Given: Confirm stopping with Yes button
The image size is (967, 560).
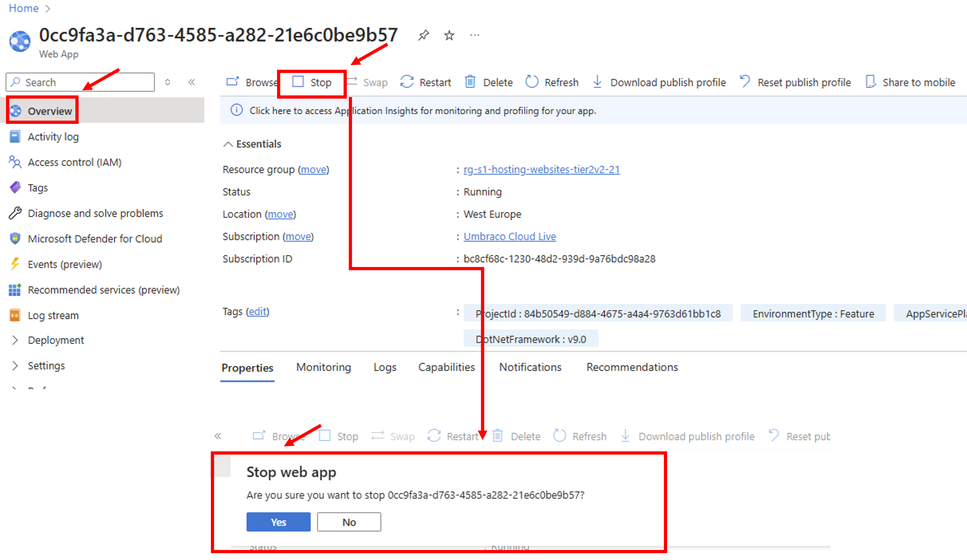Looking at the screenshot, I should [x=278, y=522].
